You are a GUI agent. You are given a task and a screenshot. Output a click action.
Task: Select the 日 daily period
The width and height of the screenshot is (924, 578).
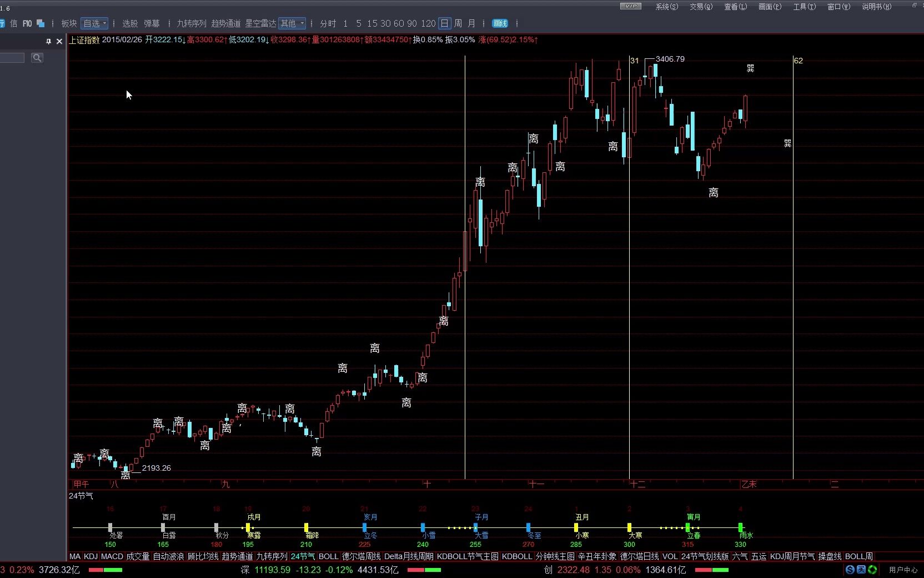pos(444,23)
